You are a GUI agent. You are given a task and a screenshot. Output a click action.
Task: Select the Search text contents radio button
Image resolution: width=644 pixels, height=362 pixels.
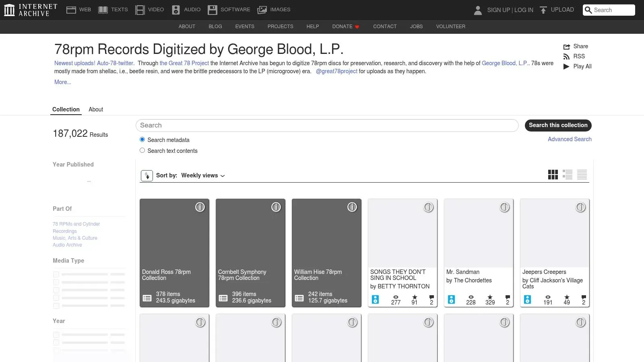[x=142, y=150]
